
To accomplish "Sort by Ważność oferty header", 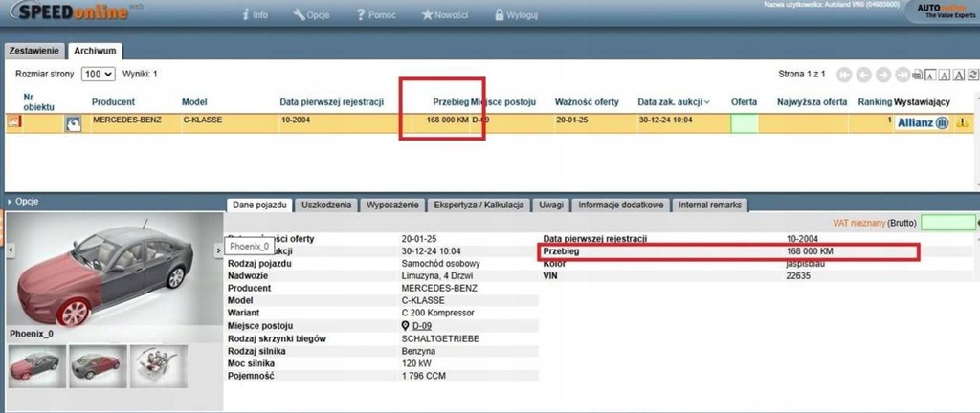I will 587,101.
